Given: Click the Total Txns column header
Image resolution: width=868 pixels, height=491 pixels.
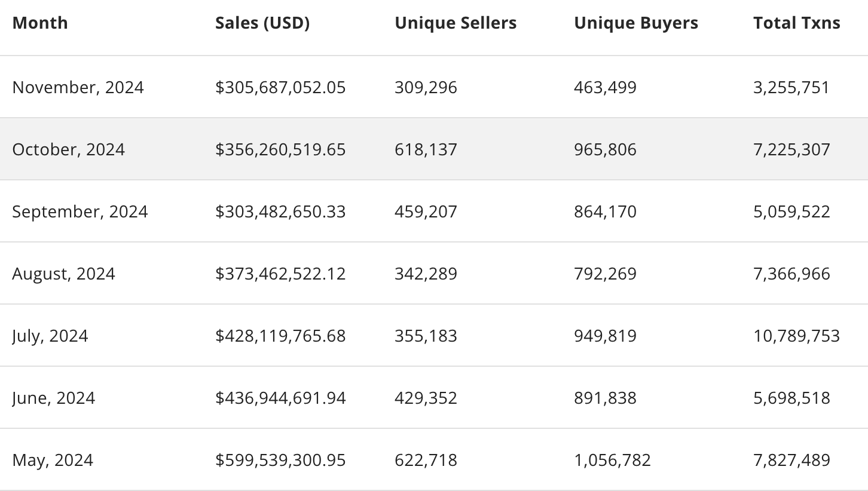Looking at the screenshot, I should pos(796,23).
